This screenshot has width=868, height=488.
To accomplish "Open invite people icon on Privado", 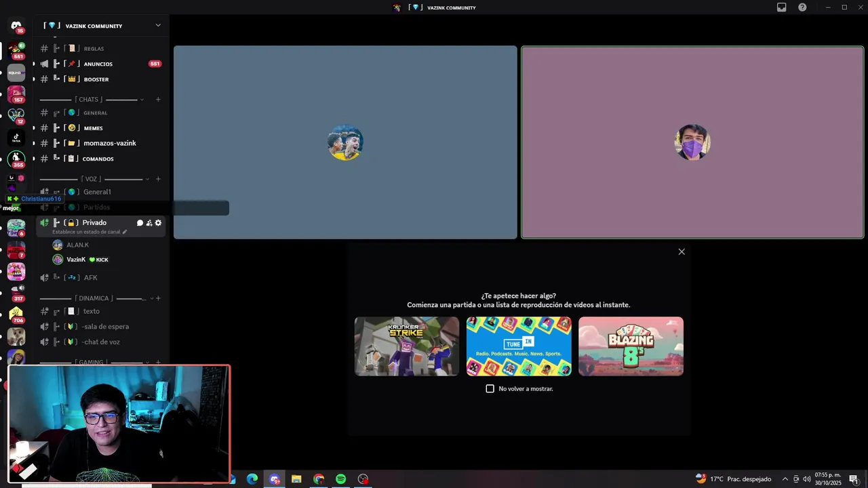I will (149, 223).
